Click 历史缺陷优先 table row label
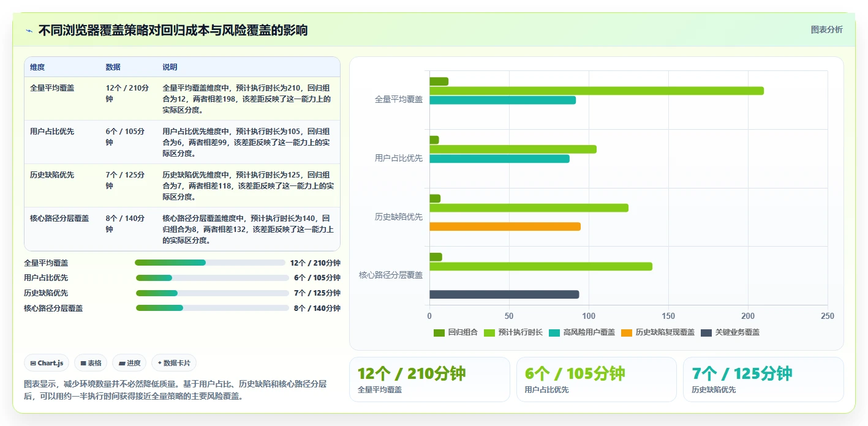 [52, 175]
